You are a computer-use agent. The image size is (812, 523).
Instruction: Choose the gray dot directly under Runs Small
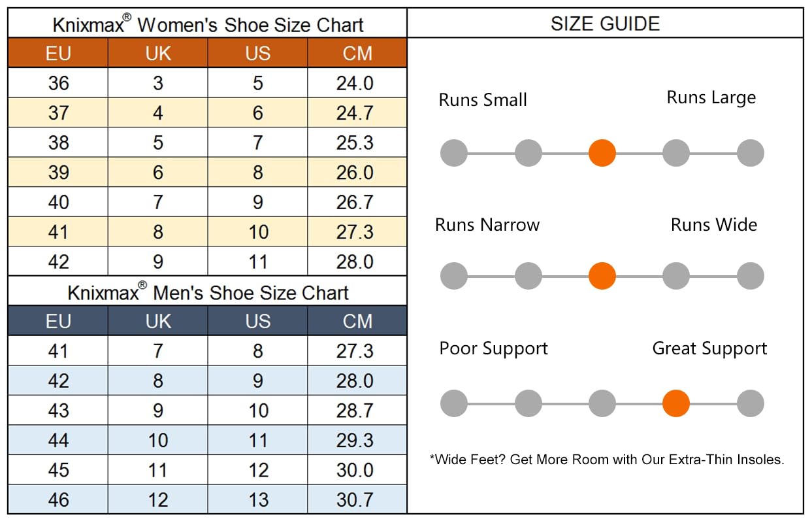click(454, 153)
